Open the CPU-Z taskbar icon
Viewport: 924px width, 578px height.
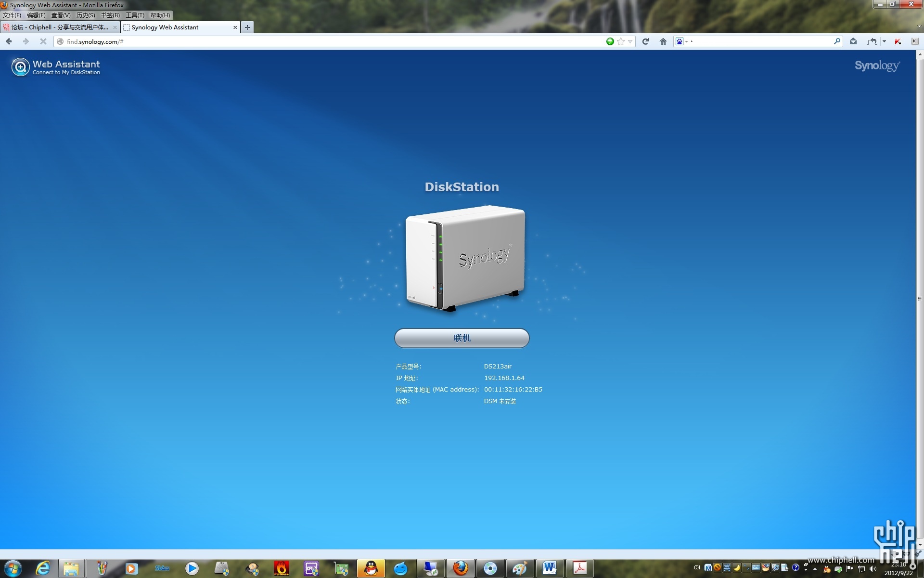click(x=311, y=568)
